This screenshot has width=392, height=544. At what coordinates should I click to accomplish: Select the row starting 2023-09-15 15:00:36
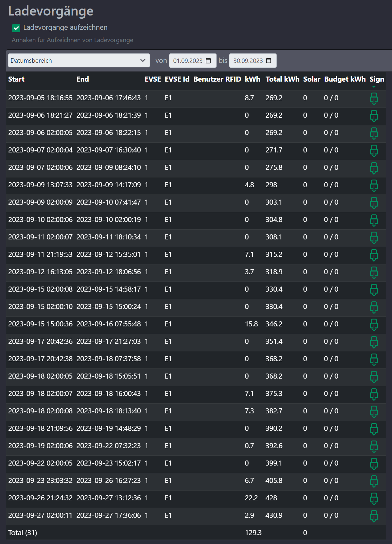[196, 324]
